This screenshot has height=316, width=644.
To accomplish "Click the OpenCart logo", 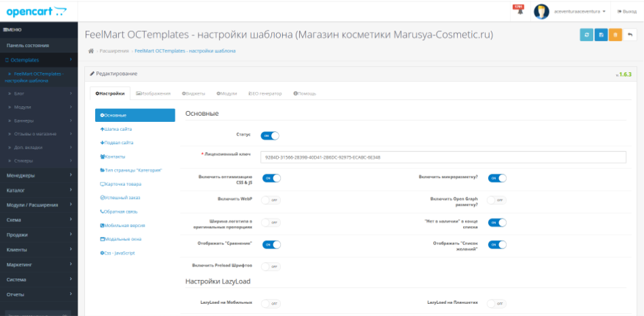I will pos(38,11).
